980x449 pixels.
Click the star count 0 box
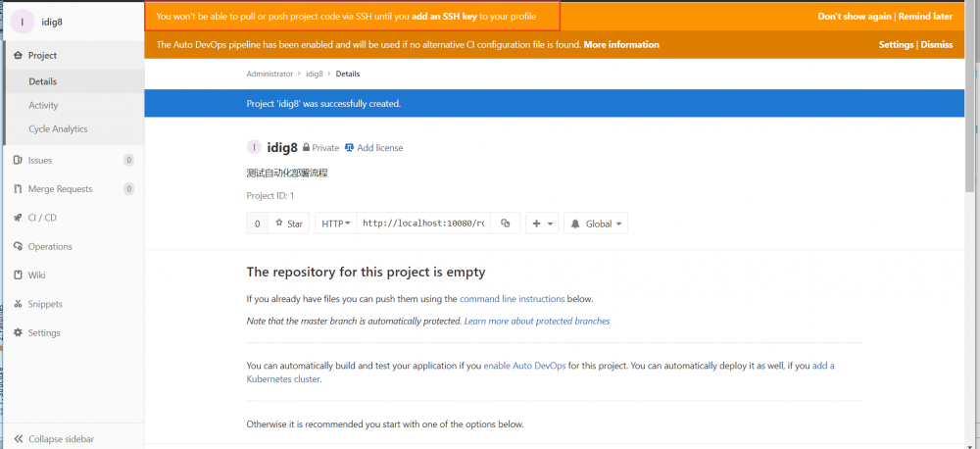point(258,224)
